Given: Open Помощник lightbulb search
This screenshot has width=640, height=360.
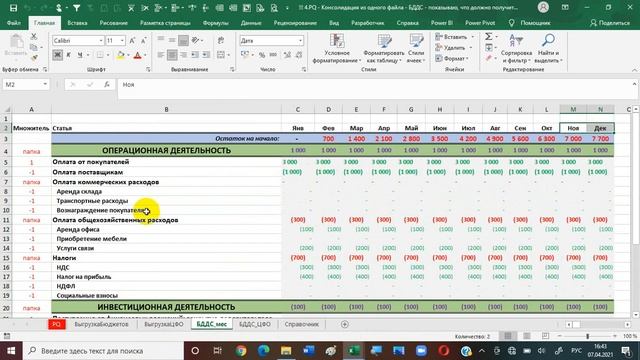Looking at the screenshot, I should [x=530, y=23].
